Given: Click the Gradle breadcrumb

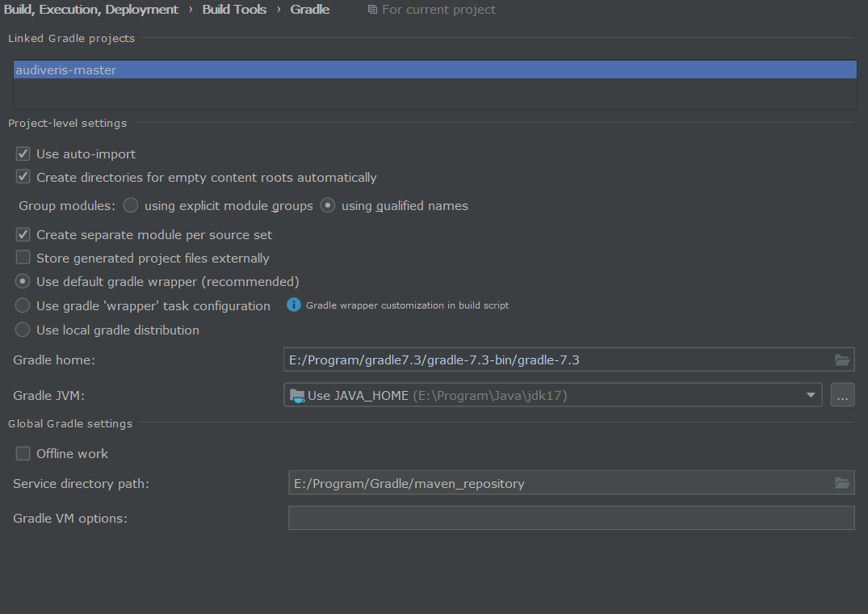Looking at the screenshot, I should click(x=310, y=10).
